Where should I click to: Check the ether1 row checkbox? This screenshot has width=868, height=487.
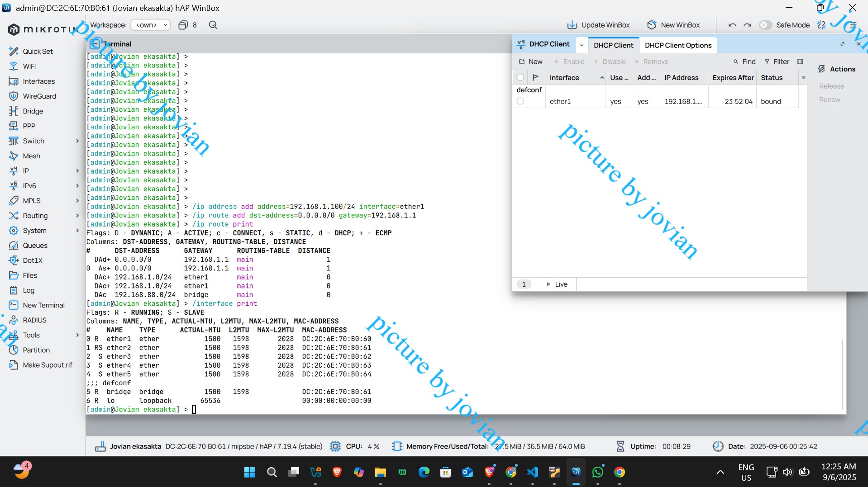520,101
